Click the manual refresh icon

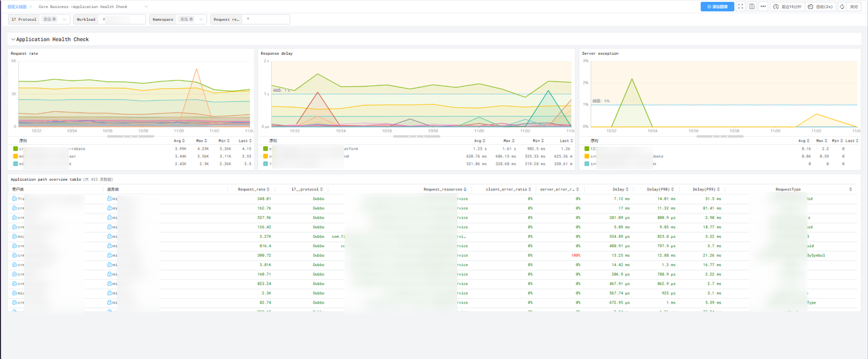pyautogui.click(x=842, y=6)
